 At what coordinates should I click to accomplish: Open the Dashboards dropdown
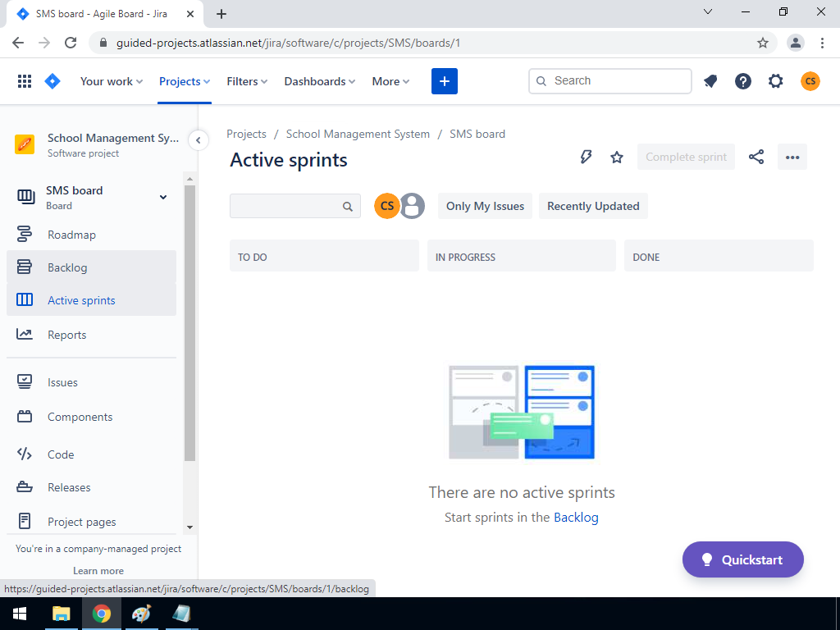320,81
